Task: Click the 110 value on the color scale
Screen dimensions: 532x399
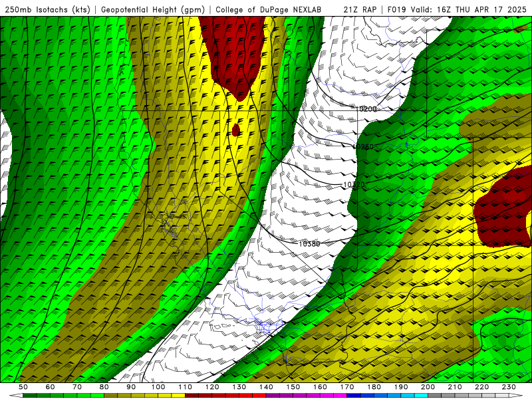Action: (x=186, y=387)
